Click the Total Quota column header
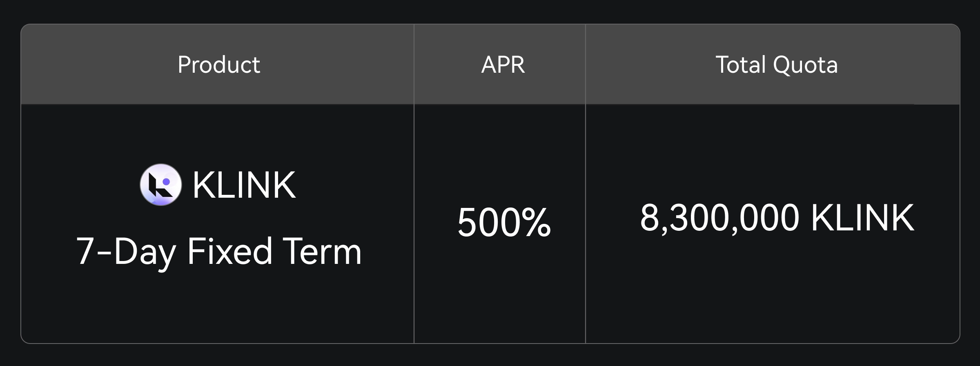Screen dimensions: 980x366 coord(777,65)
